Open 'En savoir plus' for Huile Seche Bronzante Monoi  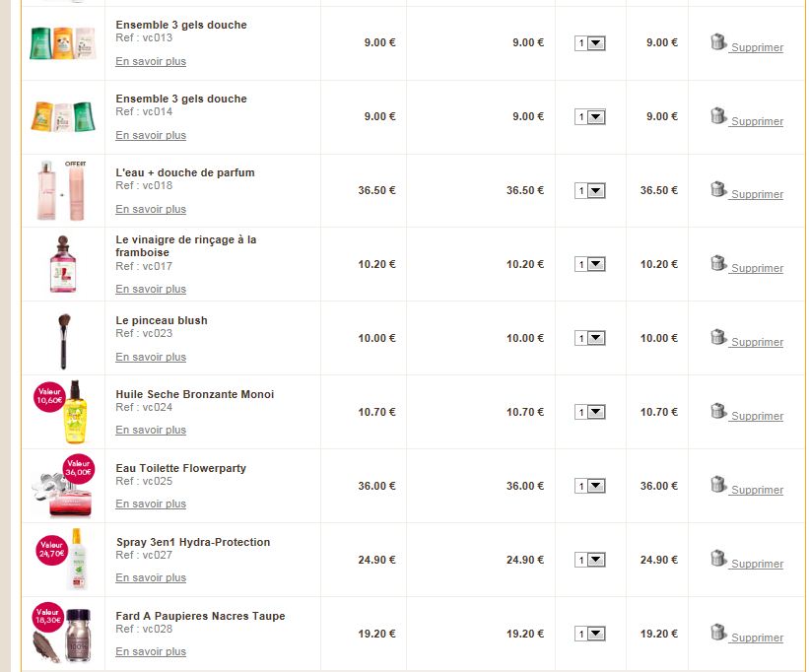coord(151,431)
